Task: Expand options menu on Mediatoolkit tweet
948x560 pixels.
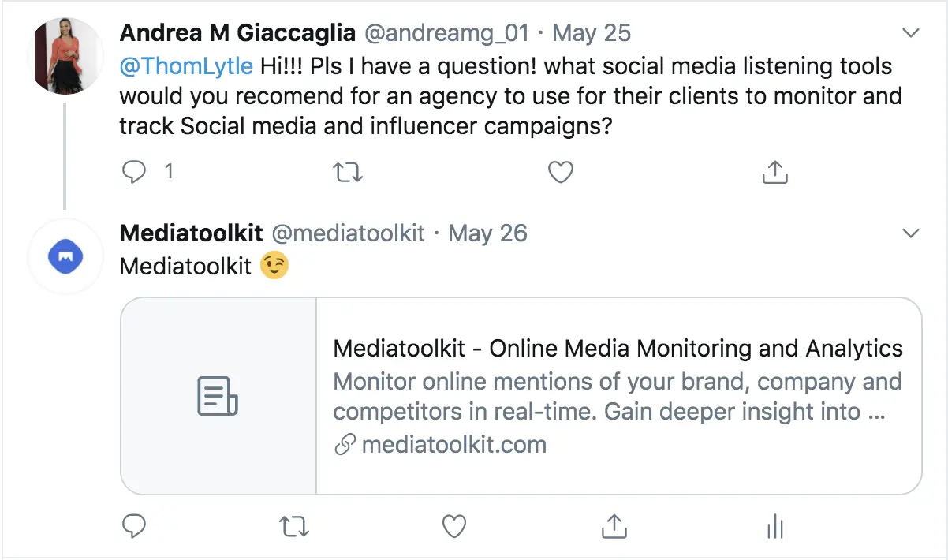Action: pyautogui.click(x=911, y=233)
